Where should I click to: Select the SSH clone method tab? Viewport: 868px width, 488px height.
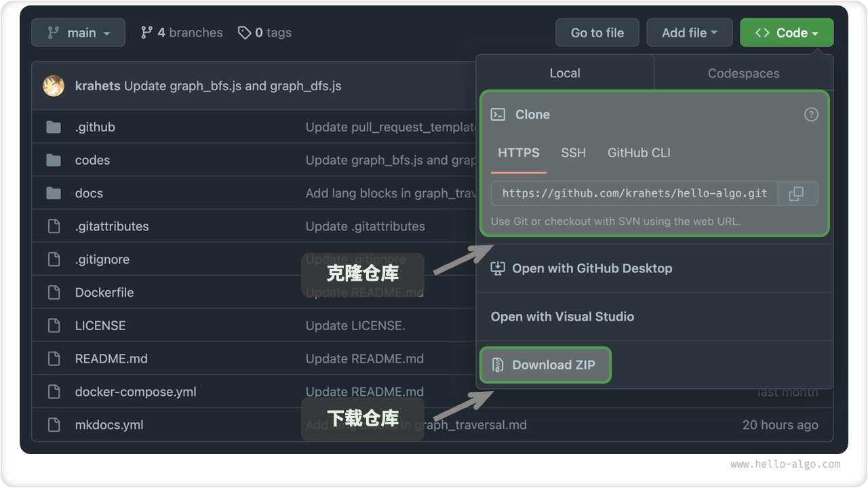[x=574, y=152]
